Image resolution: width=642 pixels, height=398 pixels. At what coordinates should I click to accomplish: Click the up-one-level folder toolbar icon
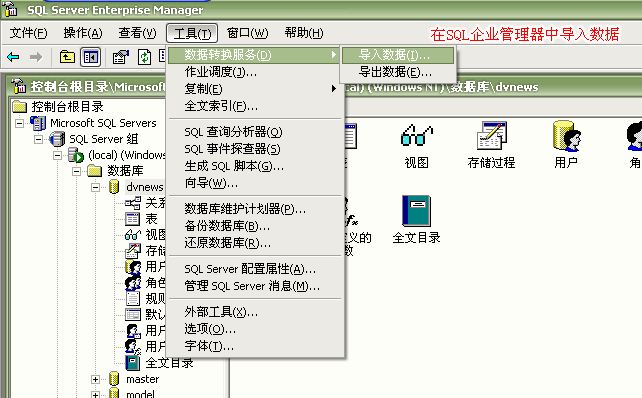click(x=67, y=57)
